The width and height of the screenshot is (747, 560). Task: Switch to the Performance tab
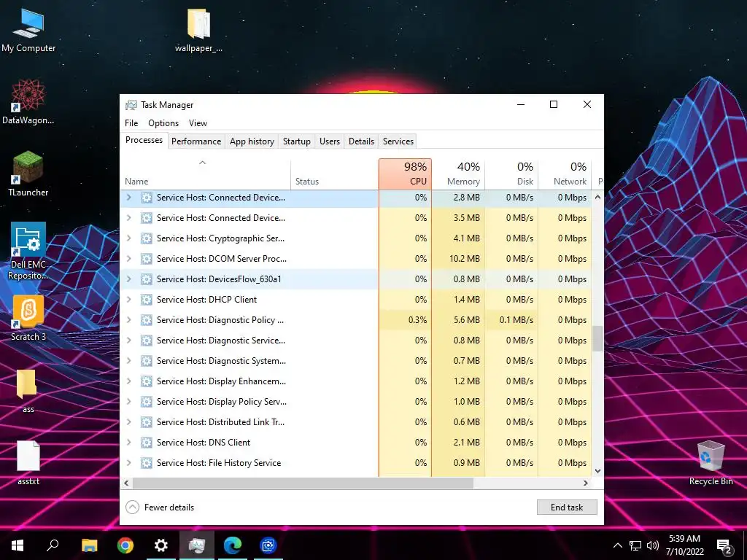196,141
